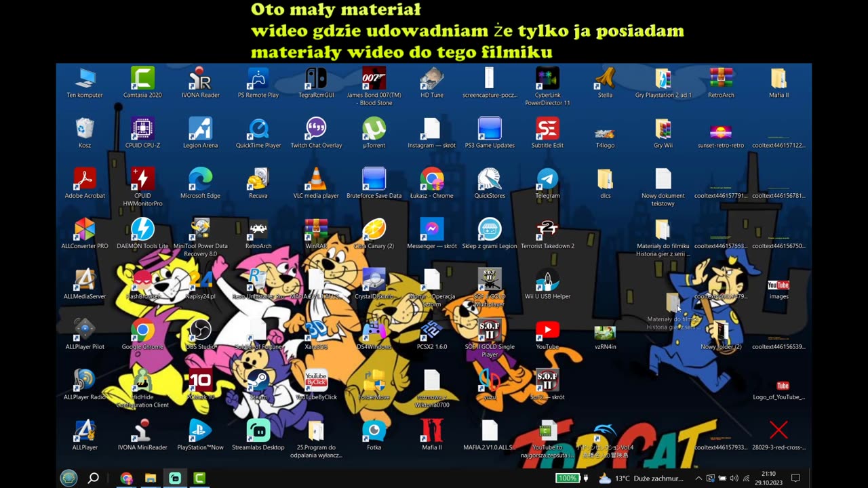
Task: Open MiniTool Power Data Recovery 8.0
Action: coord(200,237)
